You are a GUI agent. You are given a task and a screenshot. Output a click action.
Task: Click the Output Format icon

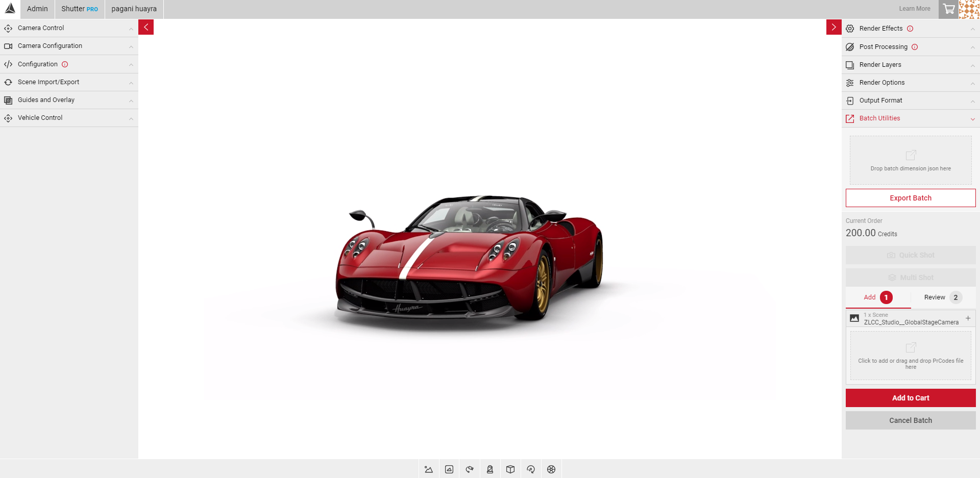click(850, 100)
